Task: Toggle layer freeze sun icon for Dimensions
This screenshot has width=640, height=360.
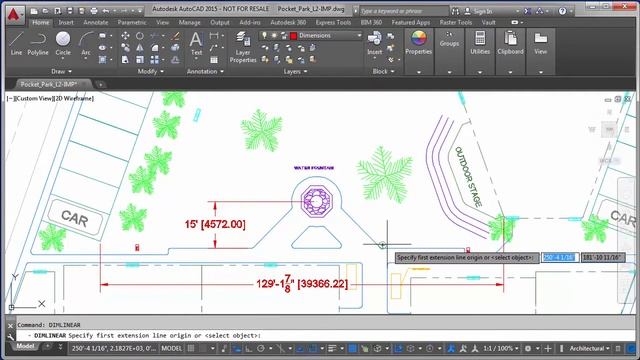Action: tap(274, 36)
